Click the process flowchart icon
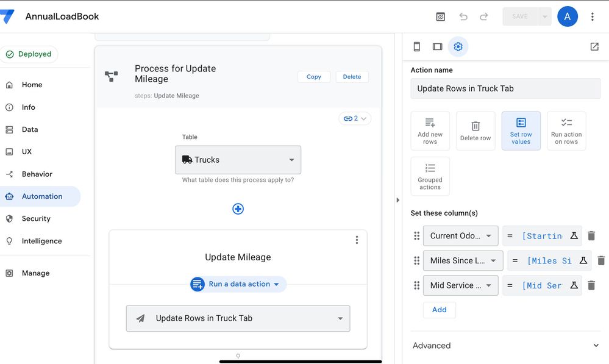This screenshot has height=364, width=609. tap(112, 76)
